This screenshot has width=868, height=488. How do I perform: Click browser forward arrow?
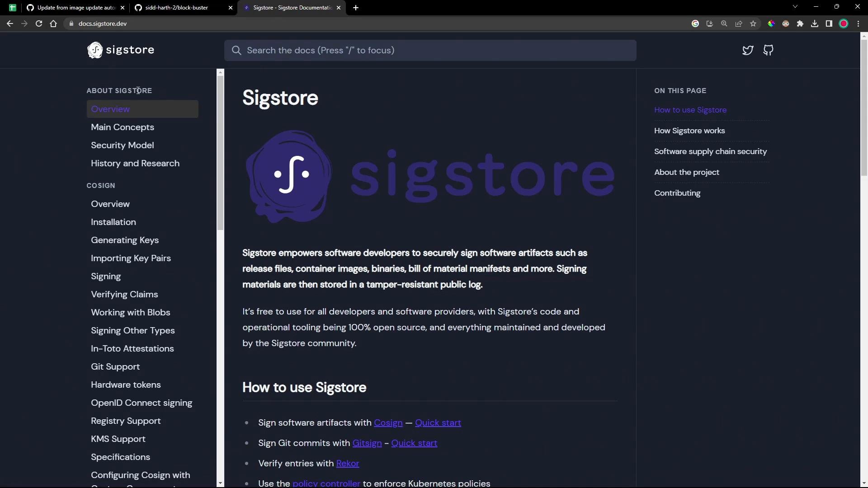(24, 23)
